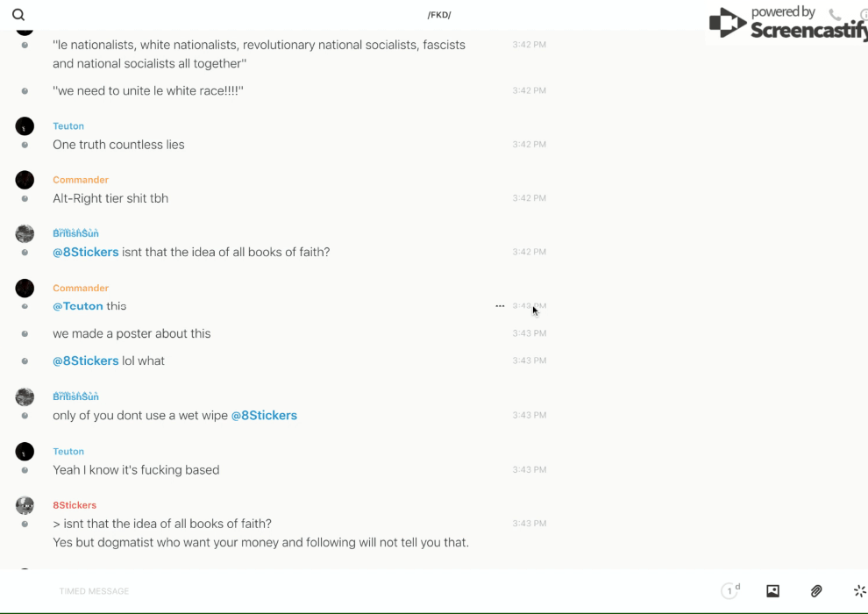The image size is (868, 614).
Task: Click the status dot beside 'lol what' message
Action: pos(25,361)
